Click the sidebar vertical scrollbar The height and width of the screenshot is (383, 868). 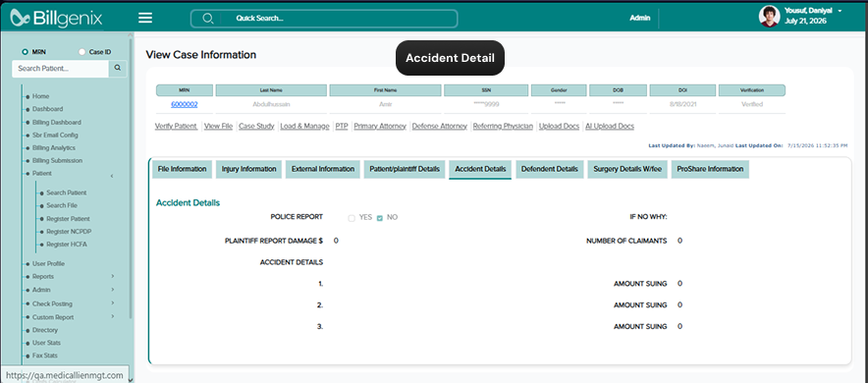[x=131, y=177]
